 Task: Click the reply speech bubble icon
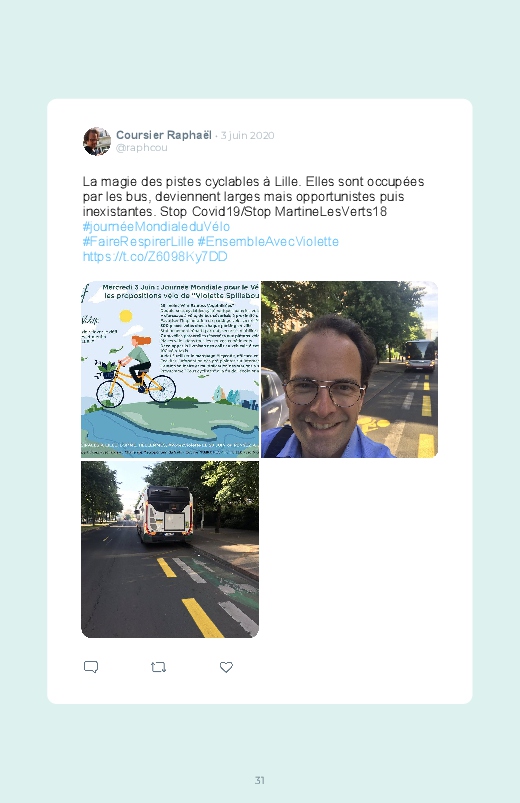tap(91, 667)
